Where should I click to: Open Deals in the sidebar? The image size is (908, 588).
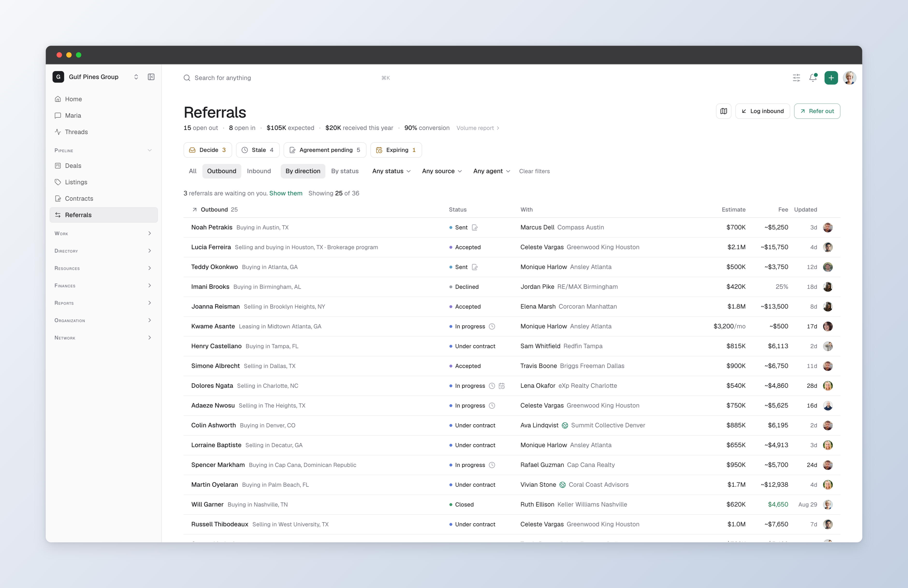click(x=103, y=166)
